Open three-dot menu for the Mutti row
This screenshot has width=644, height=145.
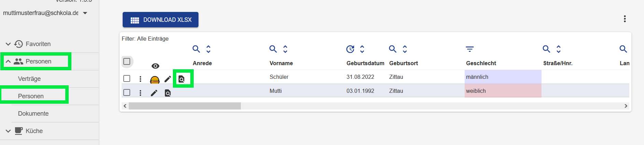coord(140,93)
